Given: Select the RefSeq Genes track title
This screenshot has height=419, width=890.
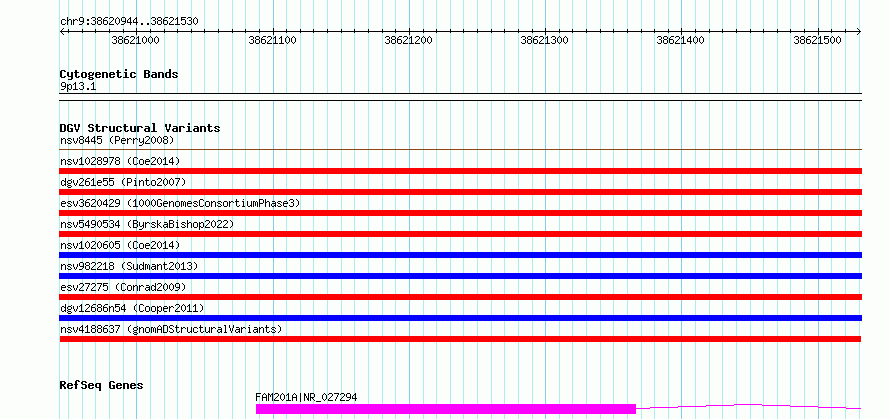Looking at the screenshot, I should 101,386.
